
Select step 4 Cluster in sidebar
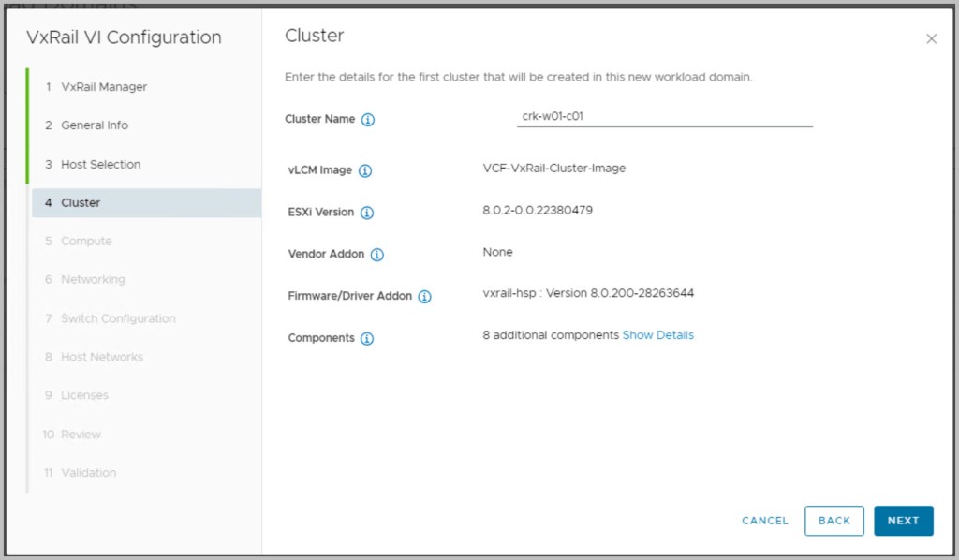81,203
